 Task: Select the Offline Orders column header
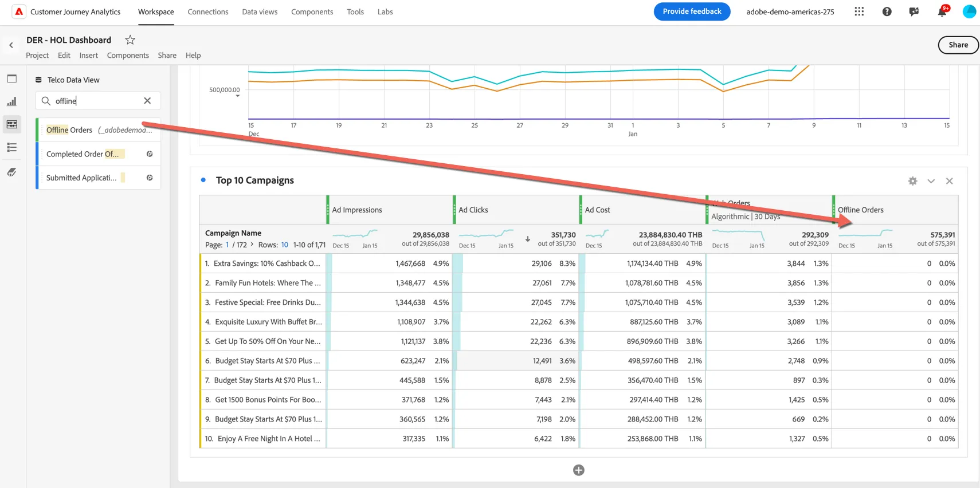895,210
